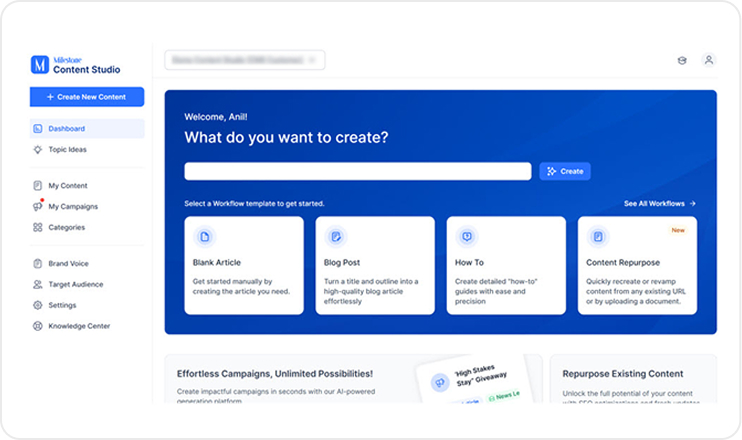Click the Settings gear icon in sidebar
Image resolution: width=742 pixels, height=440 pixels.
click(x=37, y=305)
